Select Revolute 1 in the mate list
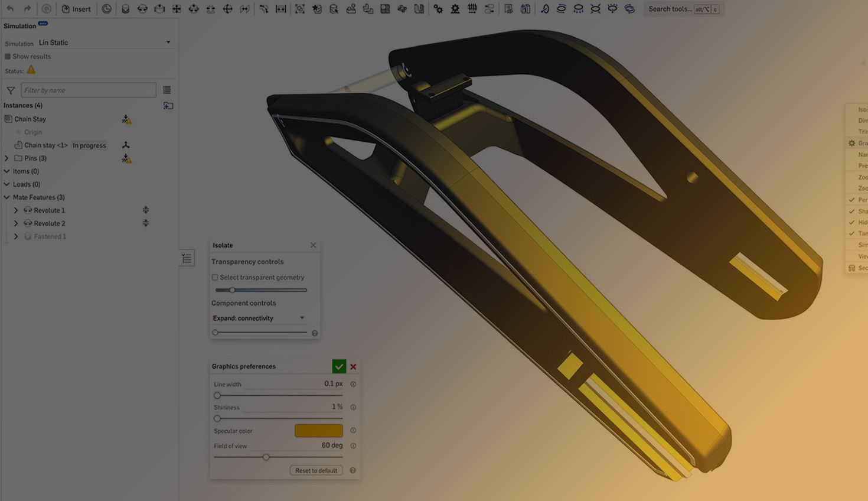Viewport: 868px width, 501px height. (x=49, y=210)
